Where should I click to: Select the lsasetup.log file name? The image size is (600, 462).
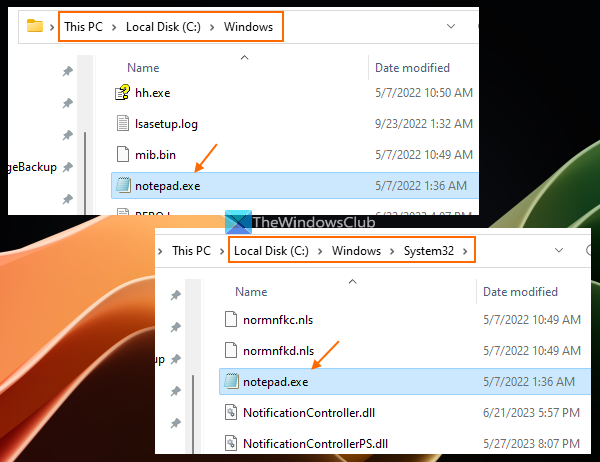click(166, 124)
